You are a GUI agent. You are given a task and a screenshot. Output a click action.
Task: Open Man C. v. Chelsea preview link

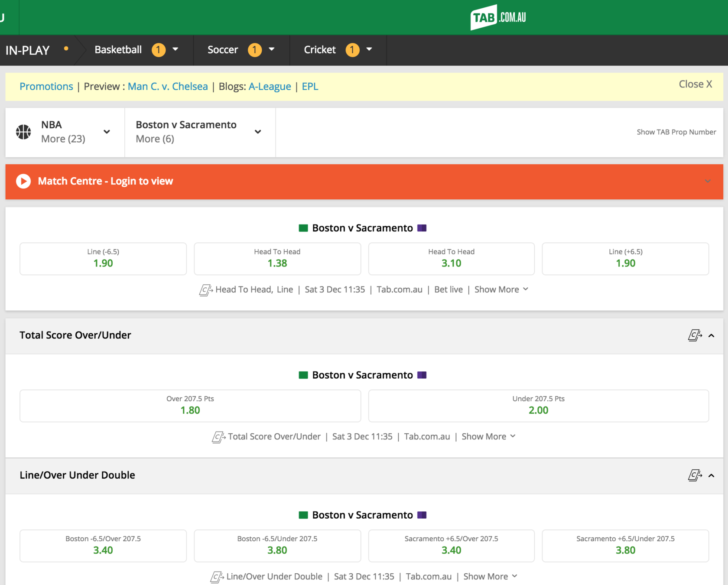coord(168,86)
